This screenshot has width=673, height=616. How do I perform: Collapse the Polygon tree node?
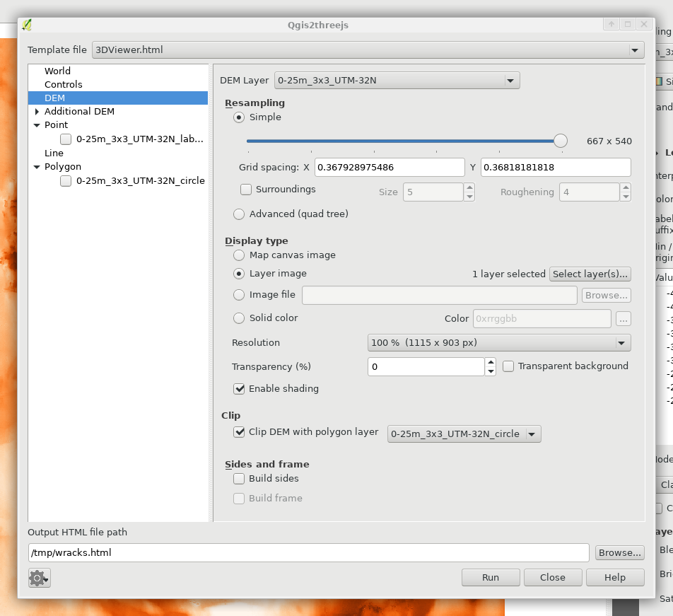37,167
